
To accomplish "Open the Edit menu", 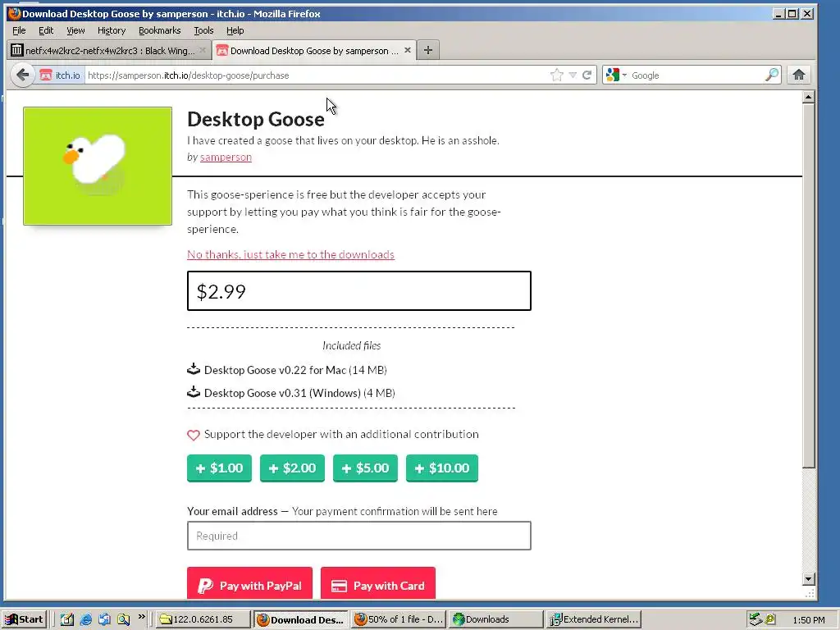I will (x=46, y=30).
